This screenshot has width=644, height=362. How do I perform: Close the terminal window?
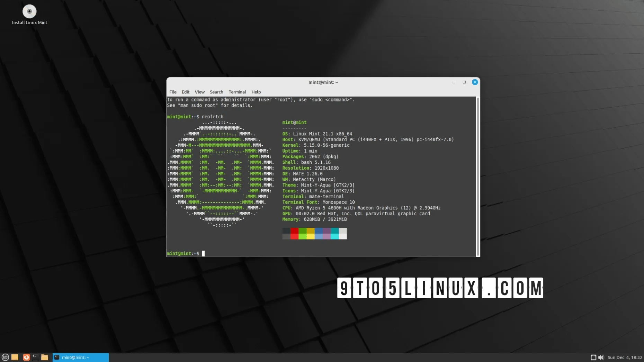coord(475,82)
